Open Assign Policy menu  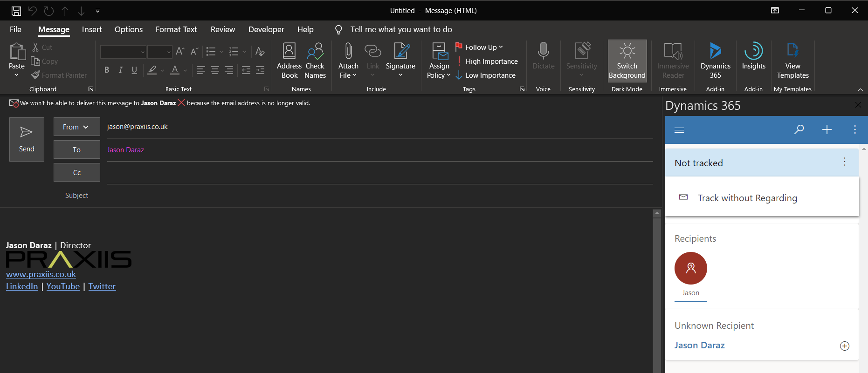[439, 61]
